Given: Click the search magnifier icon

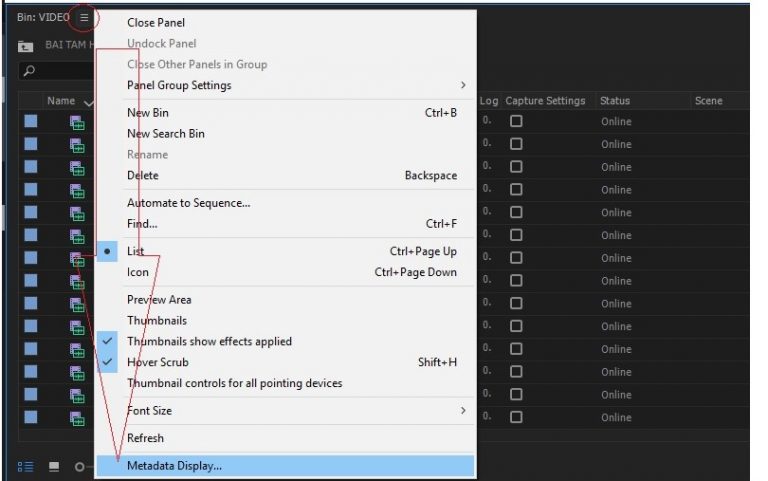Looking at the screenshot, I should (29, 71).
